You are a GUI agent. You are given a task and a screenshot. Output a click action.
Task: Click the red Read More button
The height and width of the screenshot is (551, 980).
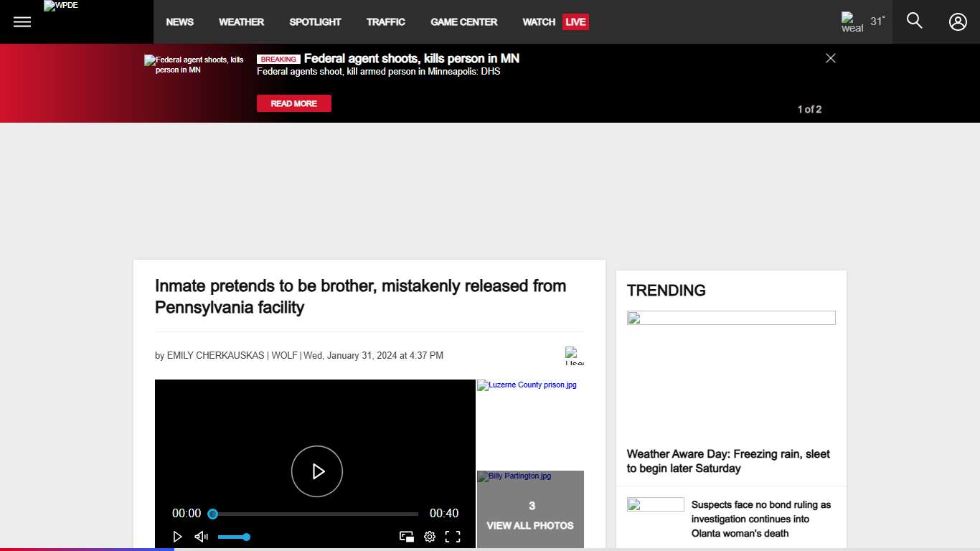[294, 103]
